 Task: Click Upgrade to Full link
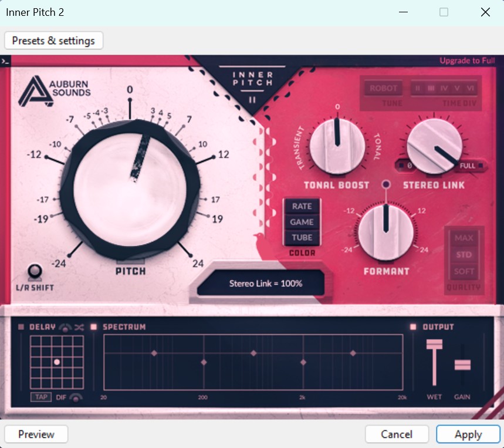pyautogui.click(x=467, y=61)
